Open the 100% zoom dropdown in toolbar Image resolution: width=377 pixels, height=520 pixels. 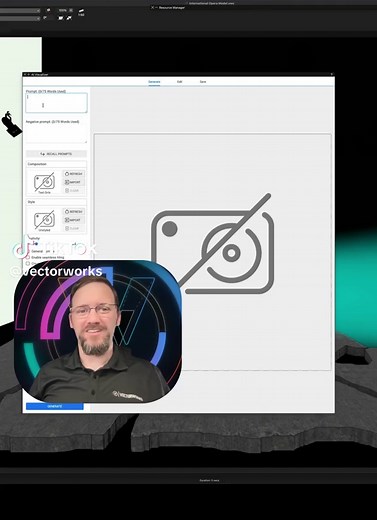[70, 11]
